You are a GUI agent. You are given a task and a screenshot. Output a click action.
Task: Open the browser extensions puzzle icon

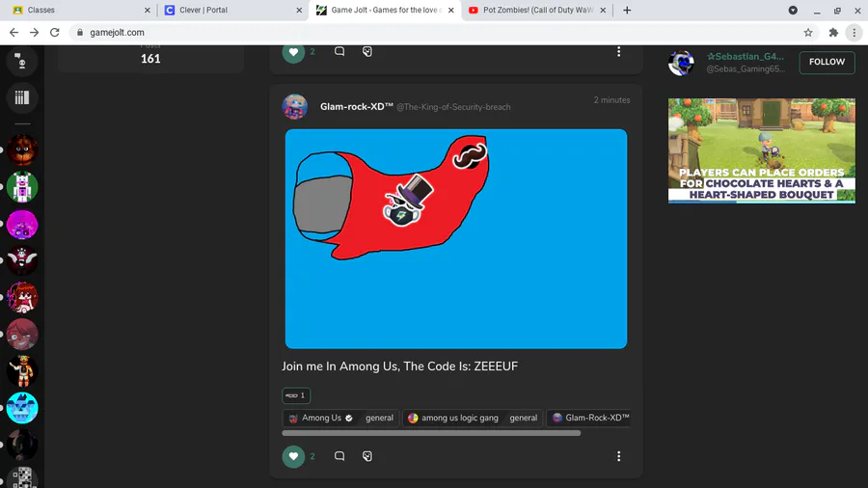point(833,33)
